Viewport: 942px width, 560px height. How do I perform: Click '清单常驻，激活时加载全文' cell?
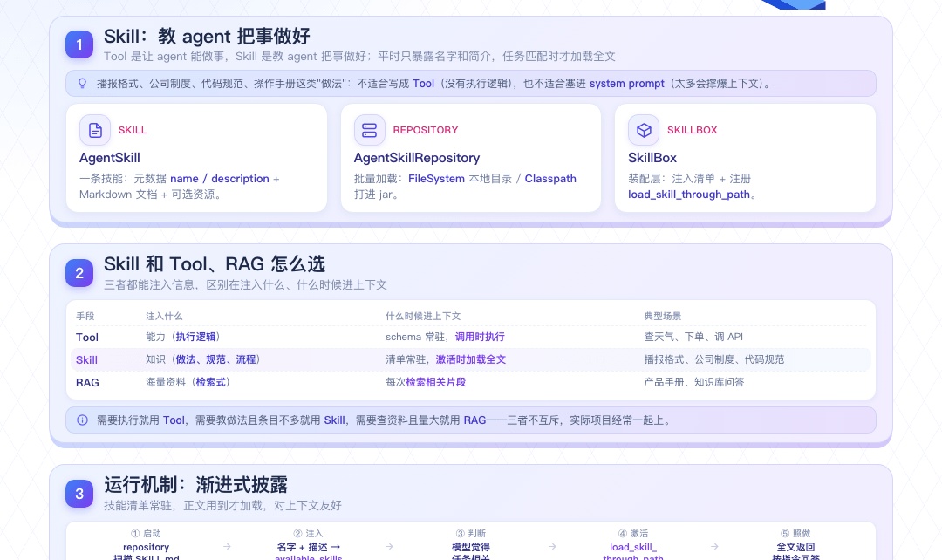(446, 360)
